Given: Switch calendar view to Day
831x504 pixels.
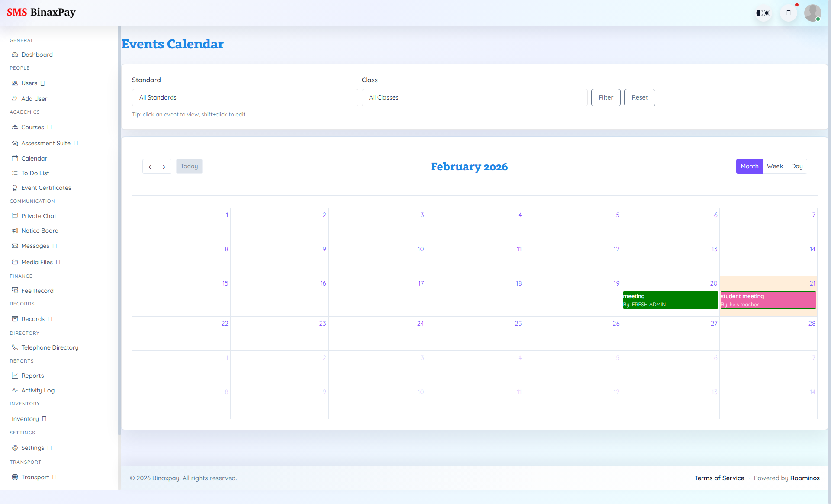Looking at the screenshot, I should (x=797, y=166).
